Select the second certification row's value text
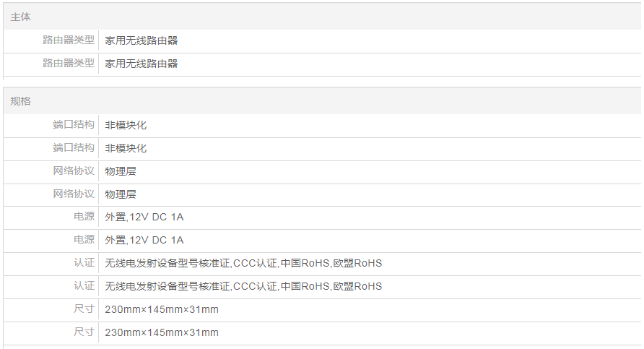The height and width of the screenshot is (349, 644). (243, 286)
